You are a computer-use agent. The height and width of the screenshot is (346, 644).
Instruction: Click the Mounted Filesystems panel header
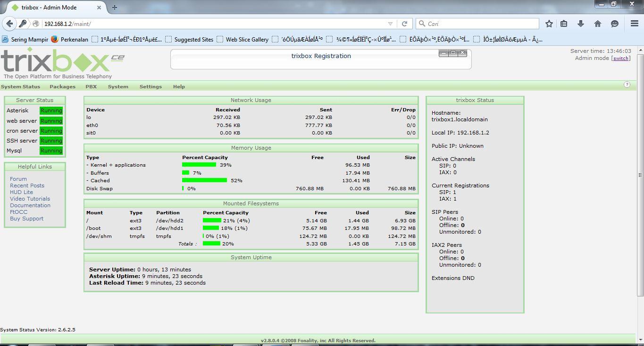tap(251, 203)
